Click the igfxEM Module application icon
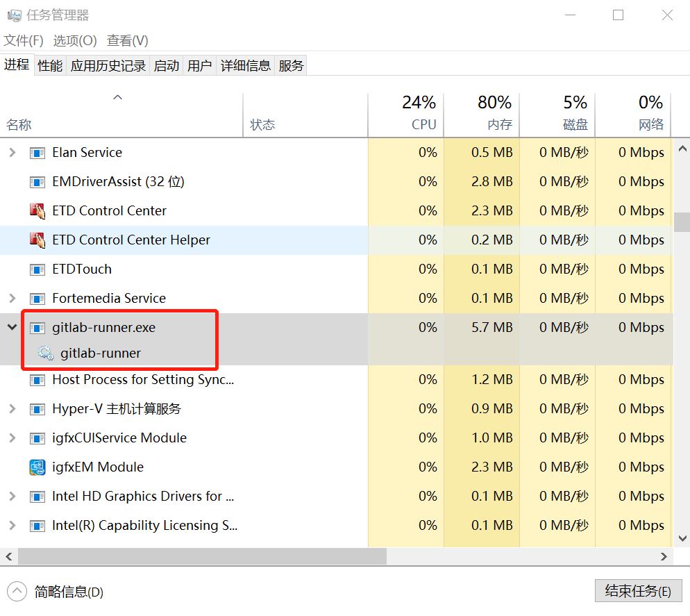This screenshot has width=690, height=616. tap(37, 467)
